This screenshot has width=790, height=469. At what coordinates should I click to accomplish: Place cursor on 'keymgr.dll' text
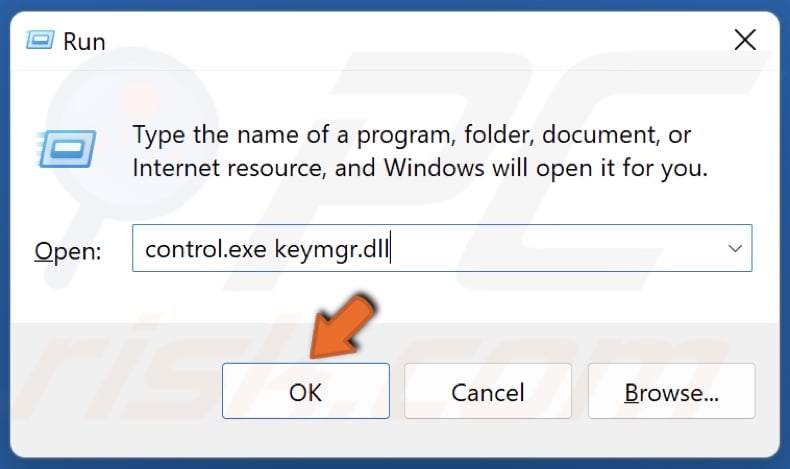[x=332, y=250]
